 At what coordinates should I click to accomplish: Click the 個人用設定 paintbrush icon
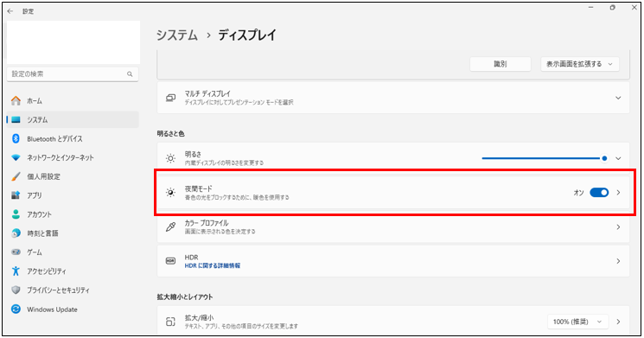[16, 176]
